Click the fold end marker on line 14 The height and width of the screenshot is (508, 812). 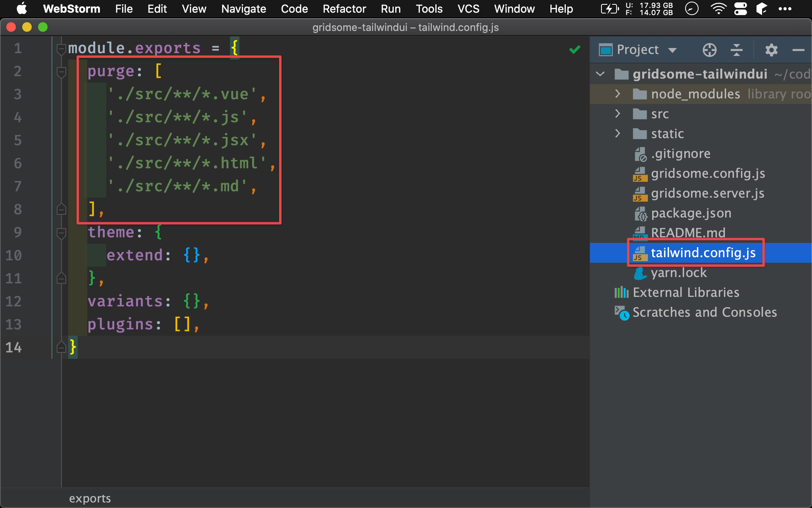tap(61, 347)
